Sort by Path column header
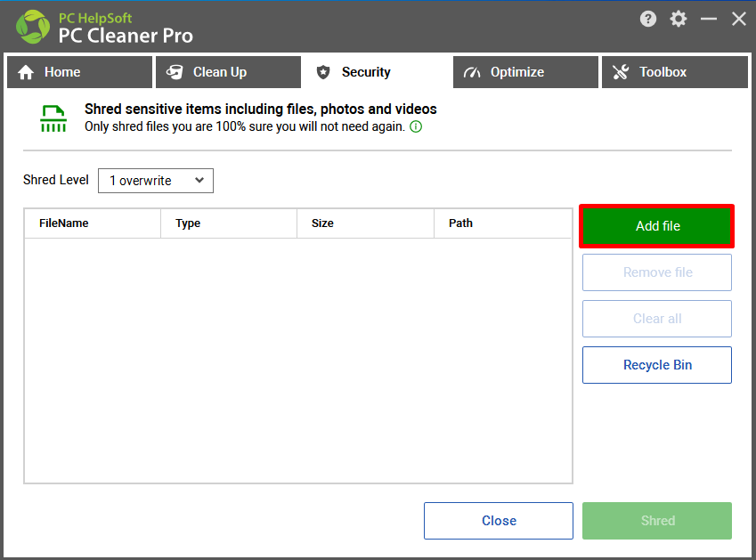This screenshot has height=560, width=756. (503, 223)
